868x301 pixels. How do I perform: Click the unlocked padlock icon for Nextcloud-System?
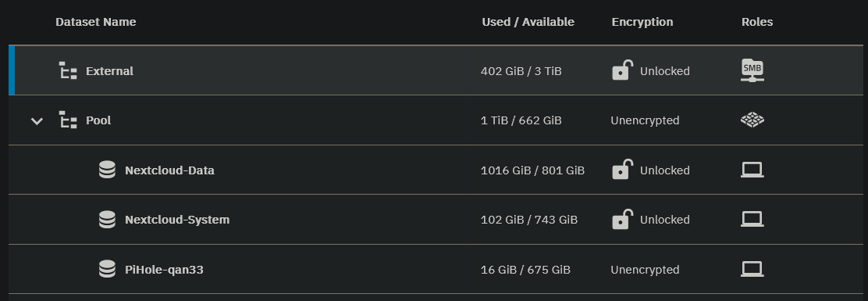tap(622, 219)
